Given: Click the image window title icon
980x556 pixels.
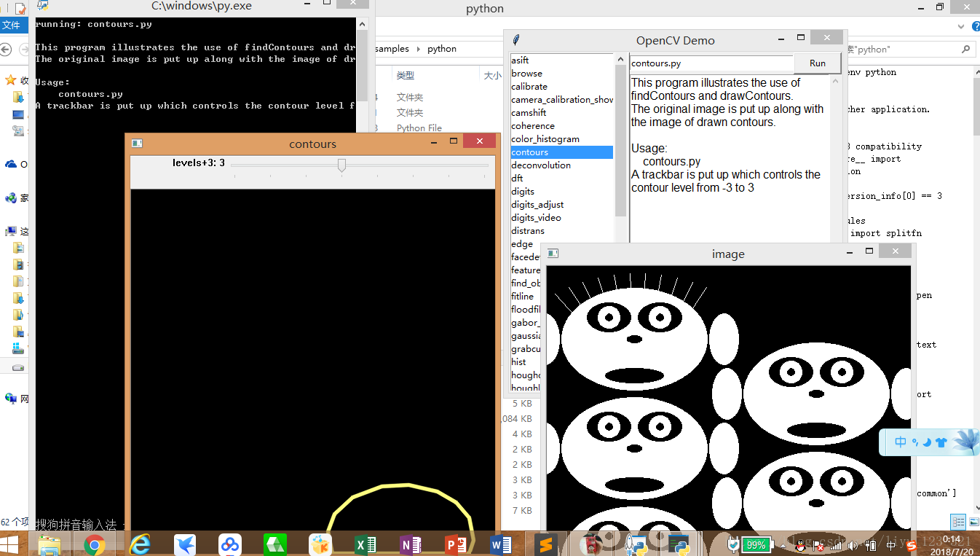Looking at the screenshot, I should tap(553, 254).
